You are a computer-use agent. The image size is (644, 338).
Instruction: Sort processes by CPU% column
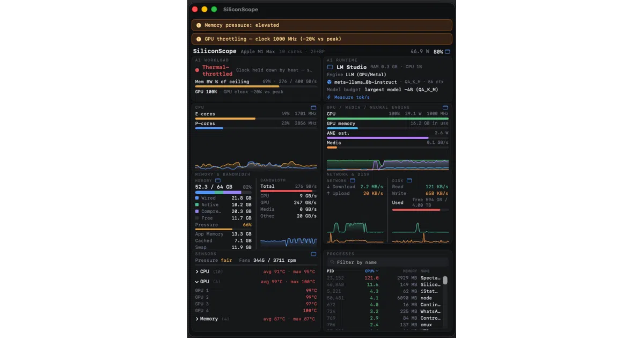pyautogui.click(x=371, y=271)
